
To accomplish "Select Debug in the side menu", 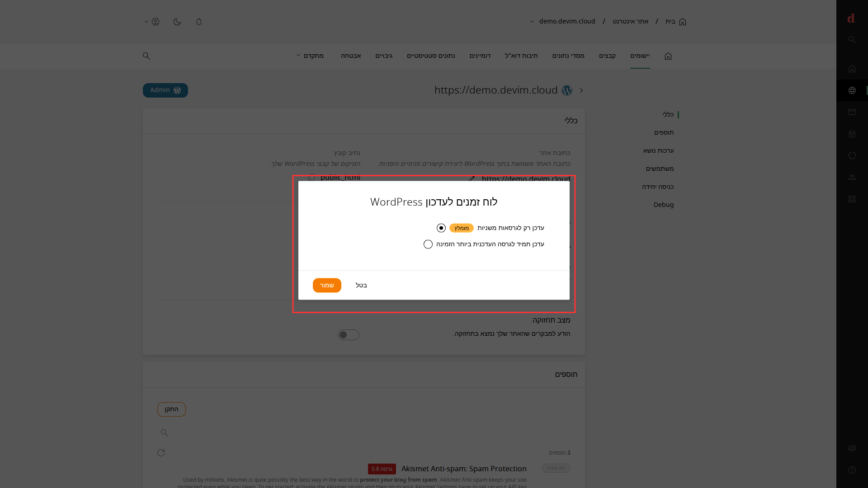I will [664, 205].
